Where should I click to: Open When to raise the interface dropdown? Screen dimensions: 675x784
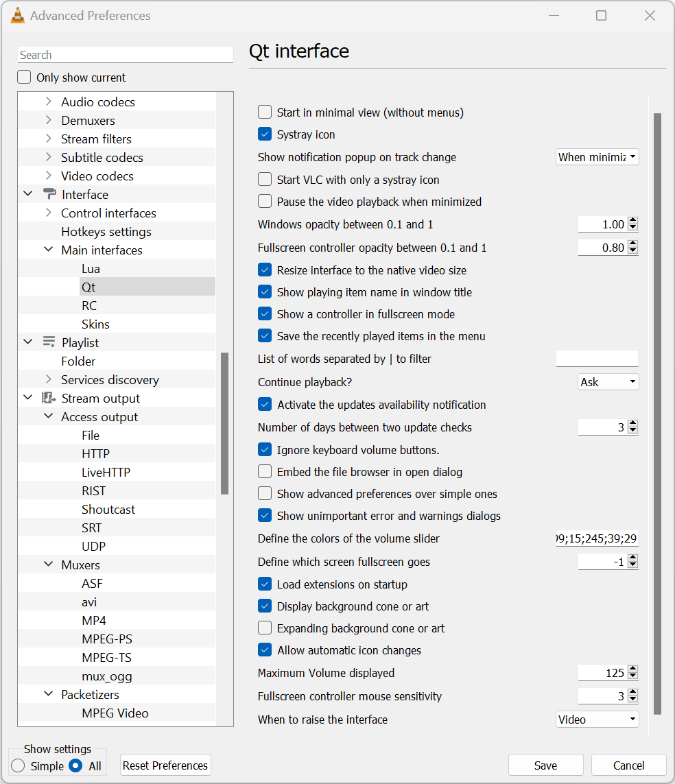pos(597,720)
